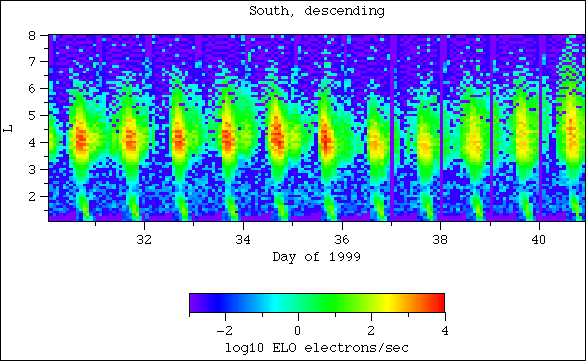Image resolution: width=586 pixels, height=361 pixels.
Task: Click the x-axis tick label "40"
Action: coord(539,240)
